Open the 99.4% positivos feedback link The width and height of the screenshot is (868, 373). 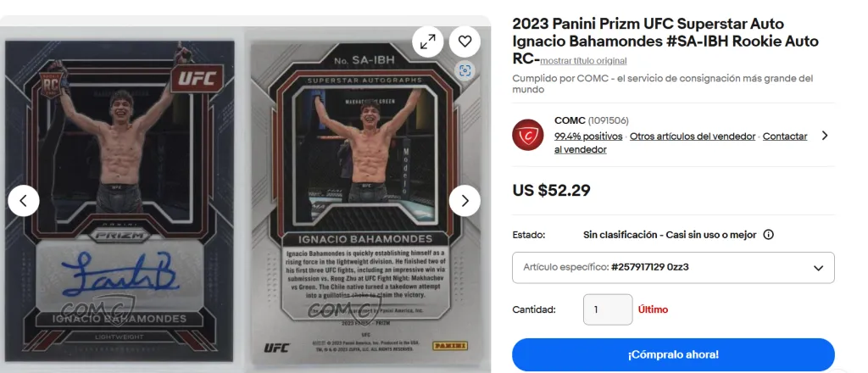coord(589,136)
